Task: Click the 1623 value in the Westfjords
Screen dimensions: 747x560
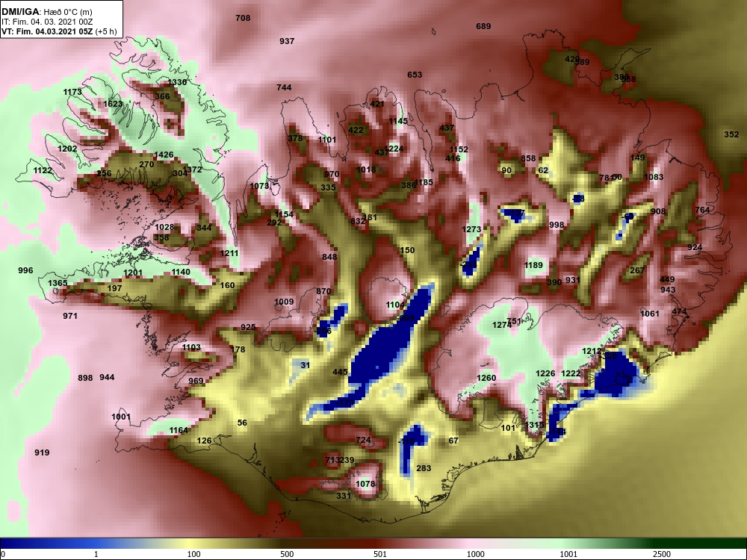Action: point(113,104)
